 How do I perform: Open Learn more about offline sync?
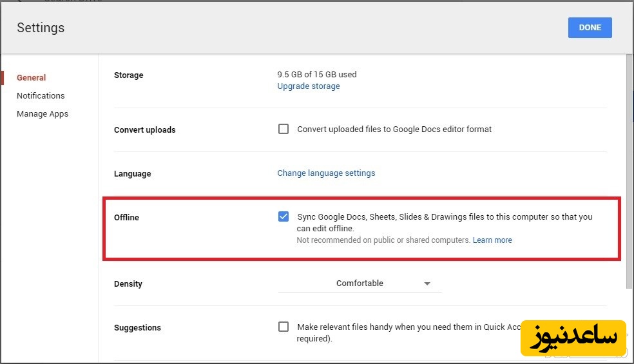click(x=492, y=240)
